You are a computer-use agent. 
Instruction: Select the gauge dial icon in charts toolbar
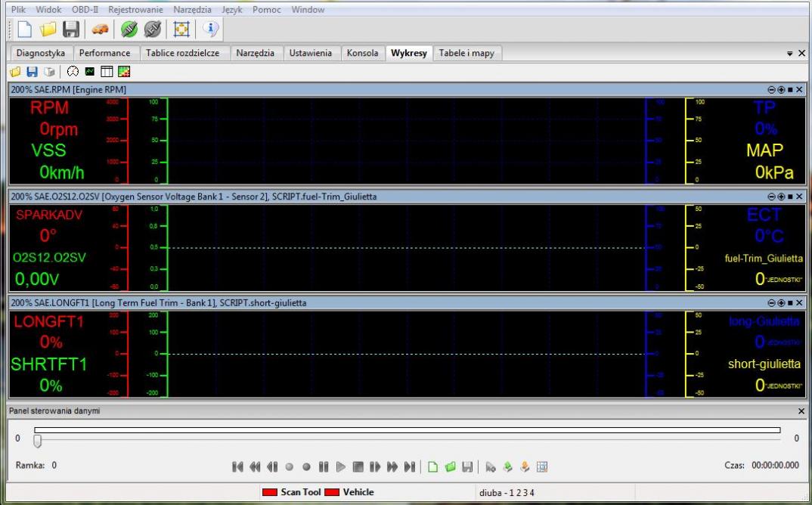(x=73, y=72)
